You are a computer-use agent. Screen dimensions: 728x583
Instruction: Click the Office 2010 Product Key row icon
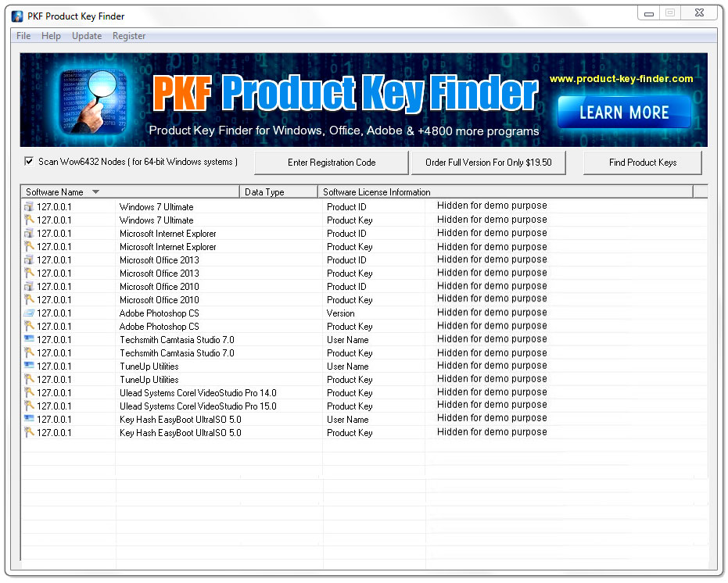click(29, 300)
